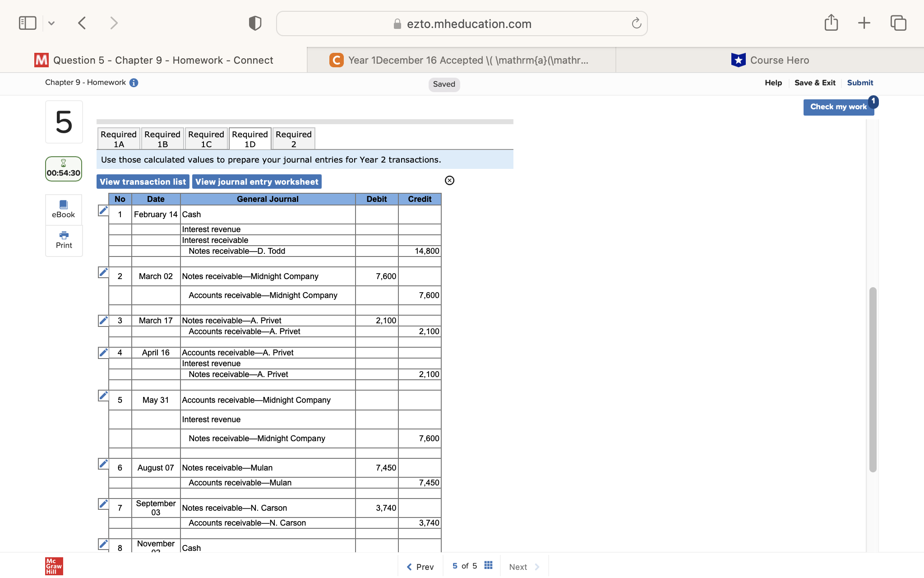
Task: Click the edit pencil for March 17 entry
Action: point(103,321)
